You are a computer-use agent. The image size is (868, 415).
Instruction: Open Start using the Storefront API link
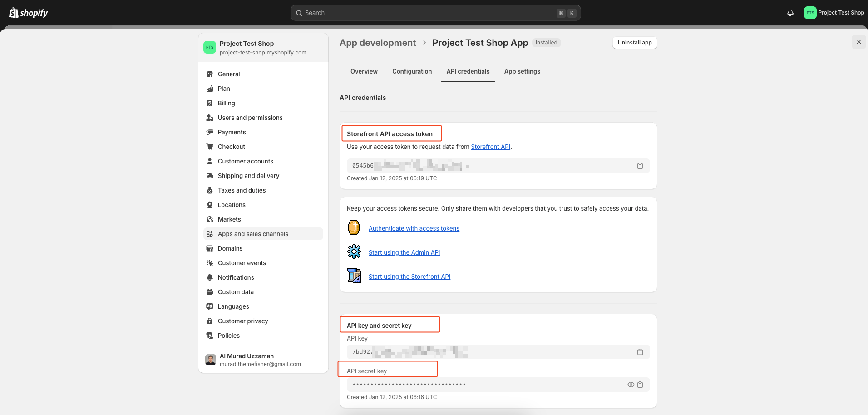point(409,277)
